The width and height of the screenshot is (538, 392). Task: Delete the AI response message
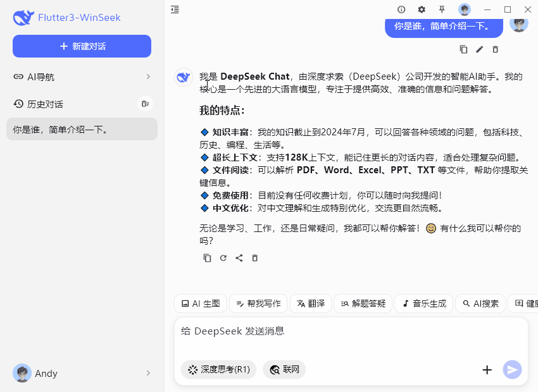pyautogui.click(x=255, y=258)
